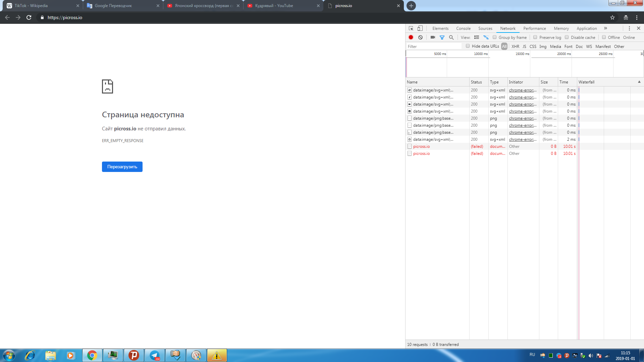Select the inspect element picker icon

pos(411,28)
